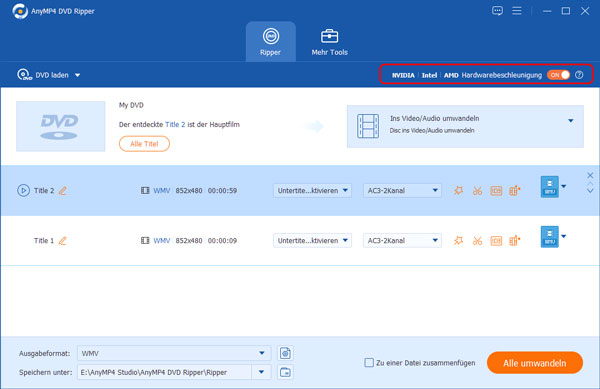Open the enhance video icon for Title 2
The image size is (600, 389).
click(515, 190)
